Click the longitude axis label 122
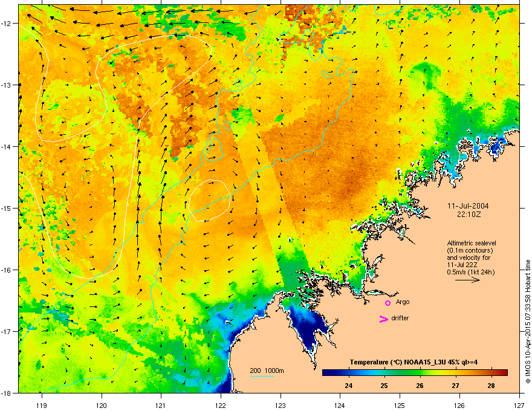Screen dimensions: 532x411 click(x=221, y=405)
